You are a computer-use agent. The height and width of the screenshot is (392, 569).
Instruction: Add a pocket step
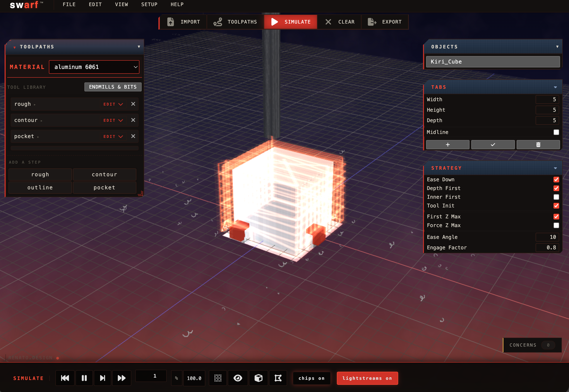104,187
